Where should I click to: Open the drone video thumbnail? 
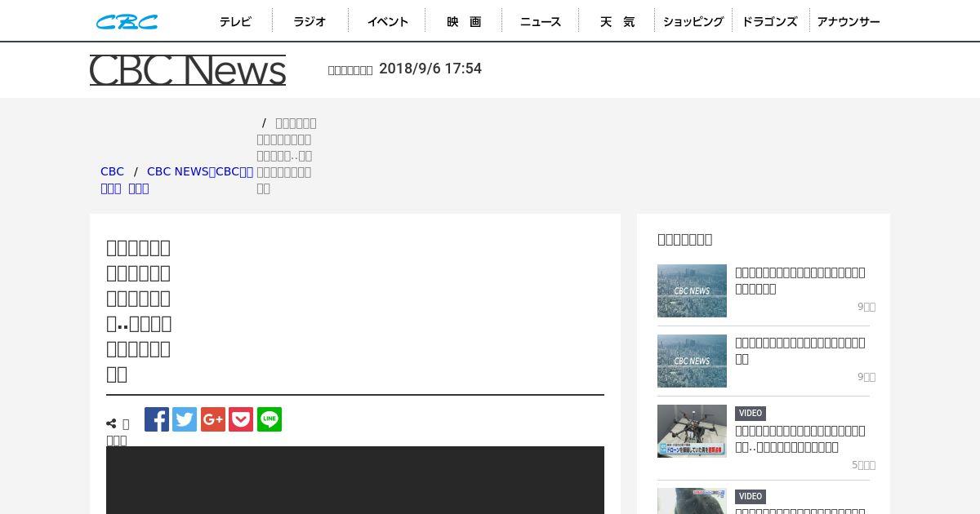[692, 431]
